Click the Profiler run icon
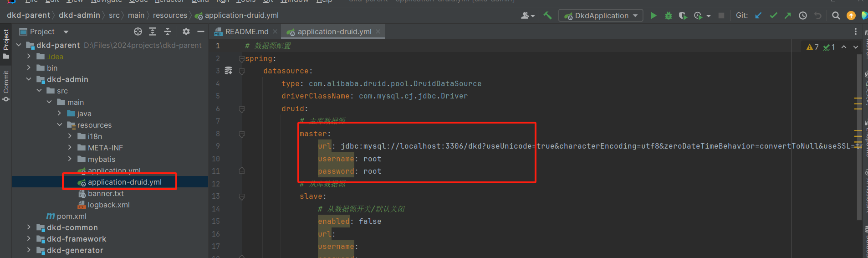The width and height of the screenshot is (868, 258). (x=698, y=15)
